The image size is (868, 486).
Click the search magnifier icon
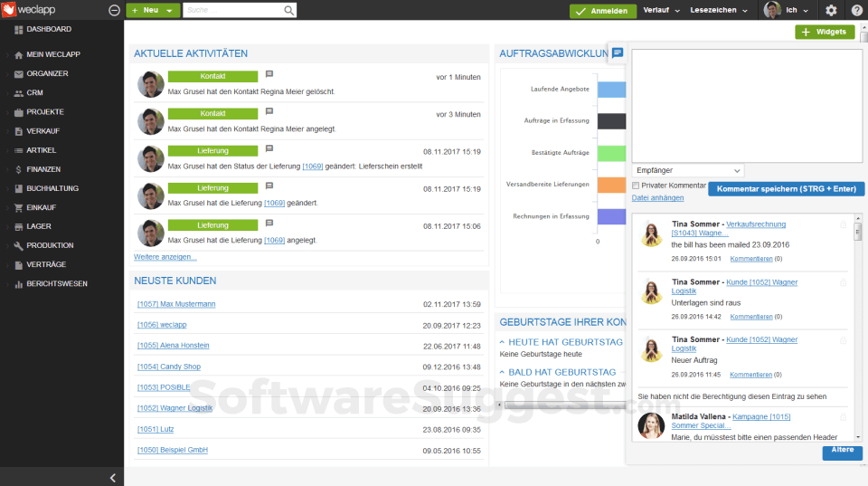point(289,10)
